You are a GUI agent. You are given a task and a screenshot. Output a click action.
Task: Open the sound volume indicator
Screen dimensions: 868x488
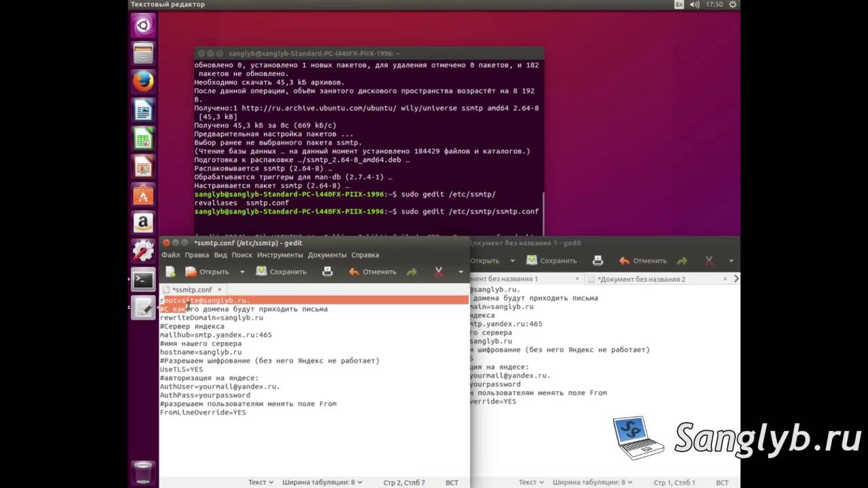click(694, 4)
